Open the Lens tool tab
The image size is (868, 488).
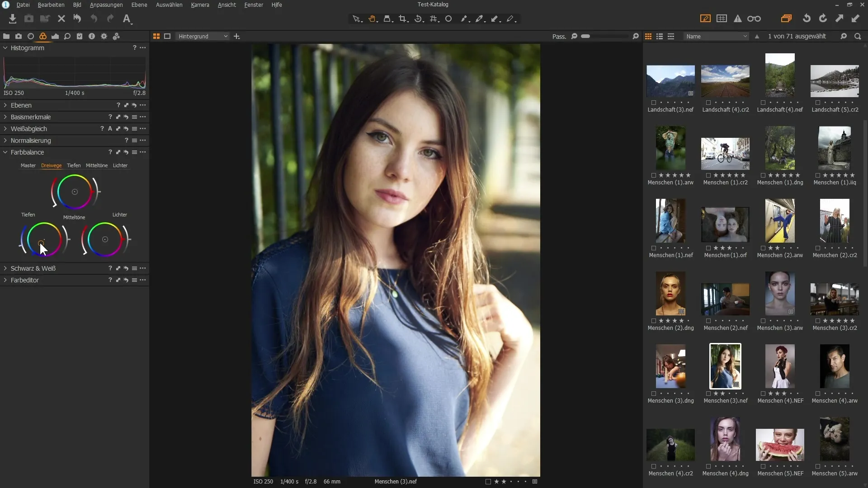[31, 36]
